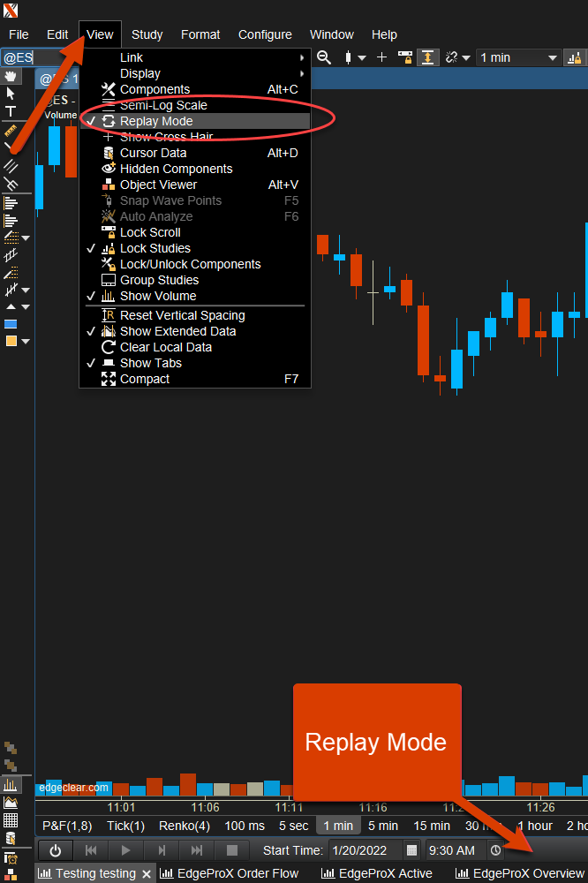Screen dimensions: 588x883
Task: Toggle Show Volume menu option
Action: [158, 296]
